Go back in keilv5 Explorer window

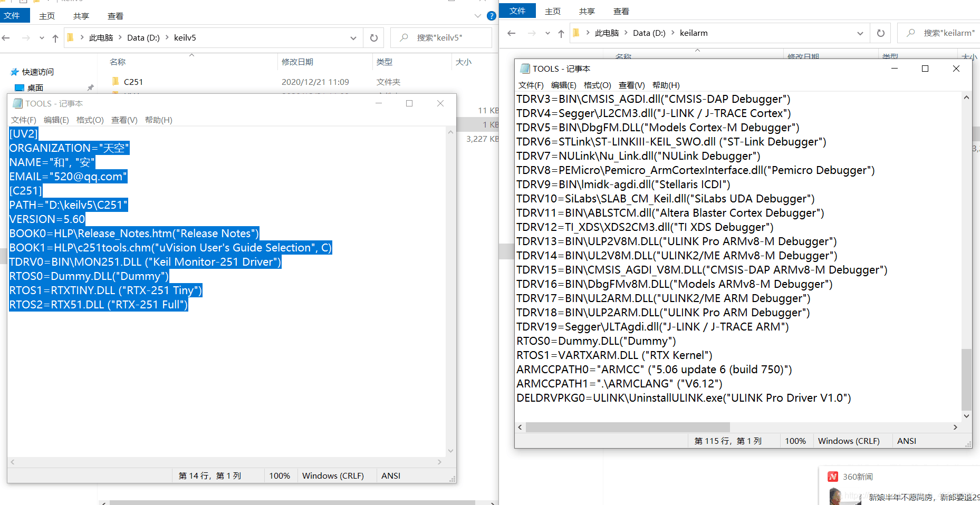(x=6, y=38)
